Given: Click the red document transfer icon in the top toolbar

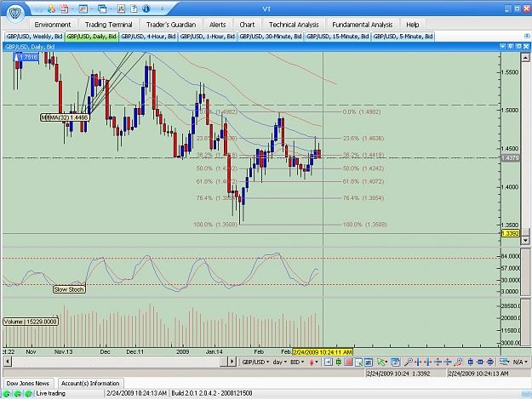Looking at the screenshot, I should (64, 9).
